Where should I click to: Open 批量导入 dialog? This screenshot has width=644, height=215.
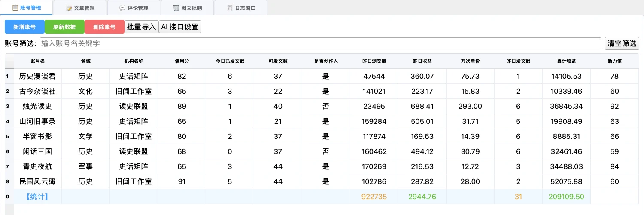tap(142, 27)
